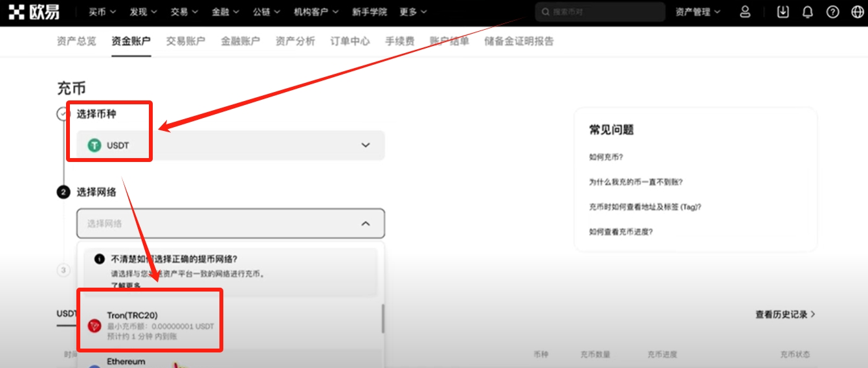Open the language globe icon
The width and height of the screenshot is (868, 368).
click(x=857, y=12)
